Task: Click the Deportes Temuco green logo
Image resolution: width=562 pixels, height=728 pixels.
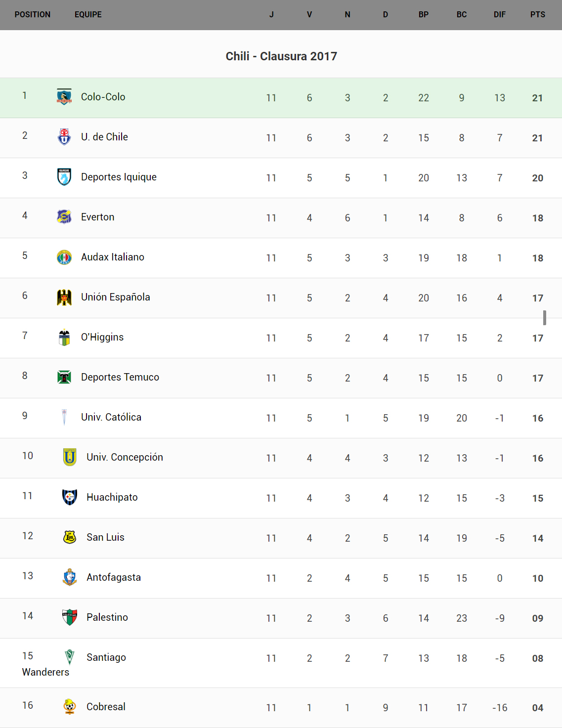Action: click(64, 377)
